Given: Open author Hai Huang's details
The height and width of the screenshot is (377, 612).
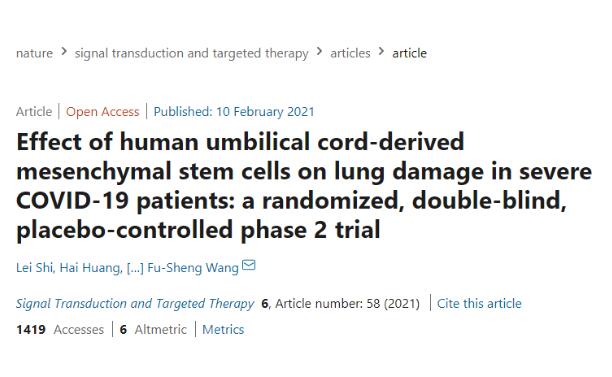Looking at the screenshot, I should coord(90,268).
